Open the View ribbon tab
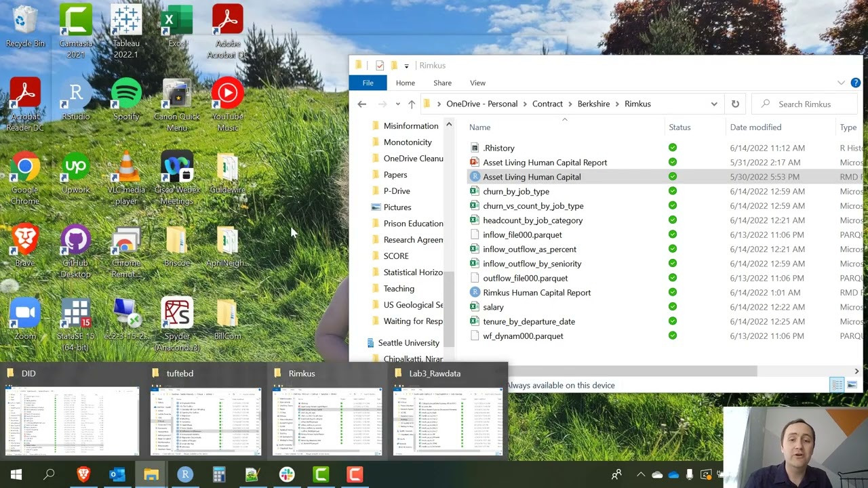Screen dimensions: 868x488 click(x=477, y=83)
